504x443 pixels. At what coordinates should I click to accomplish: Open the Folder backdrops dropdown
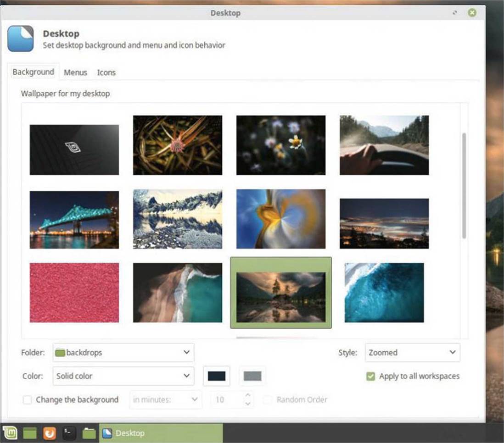tap(123, 352)
